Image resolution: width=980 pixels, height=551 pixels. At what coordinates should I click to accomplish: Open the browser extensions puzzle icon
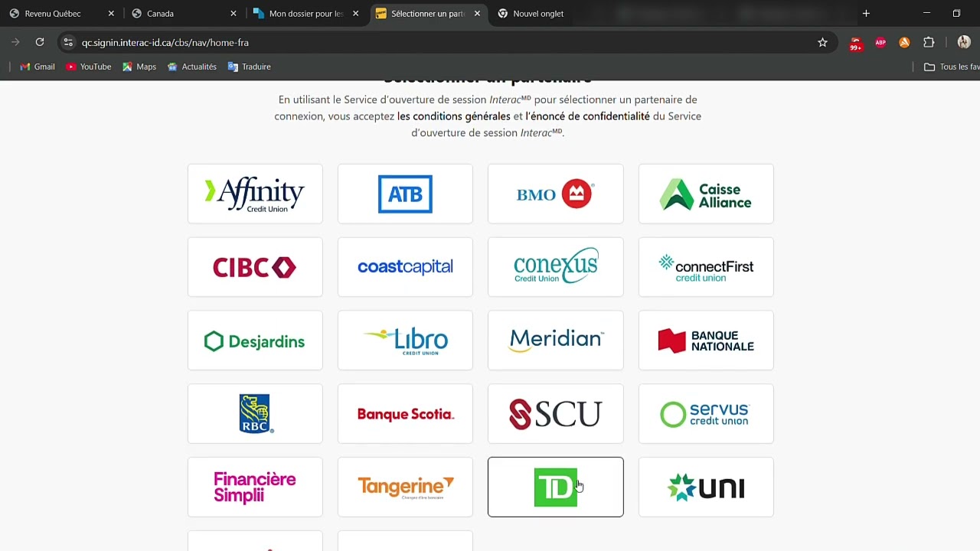click(x=929, y=43)
